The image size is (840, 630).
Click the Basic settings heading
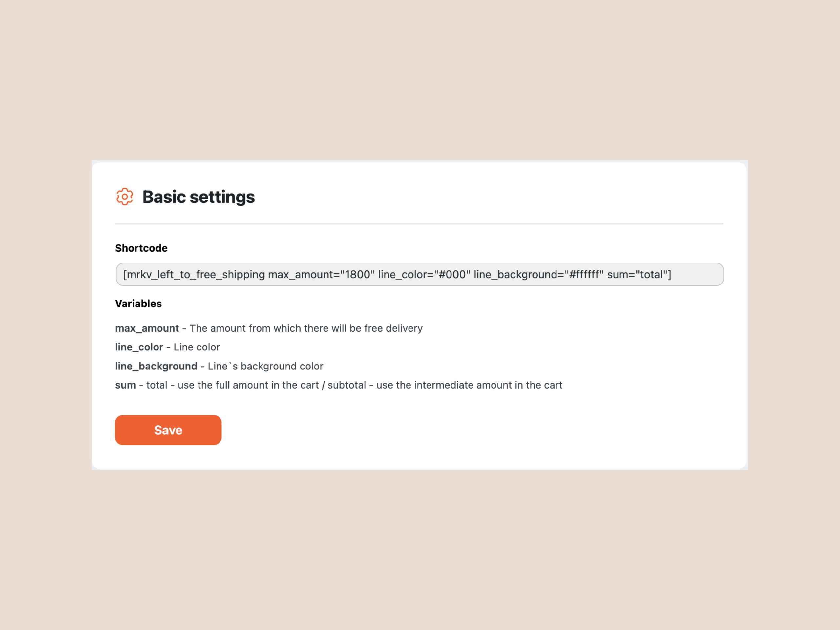click(198, 197)
